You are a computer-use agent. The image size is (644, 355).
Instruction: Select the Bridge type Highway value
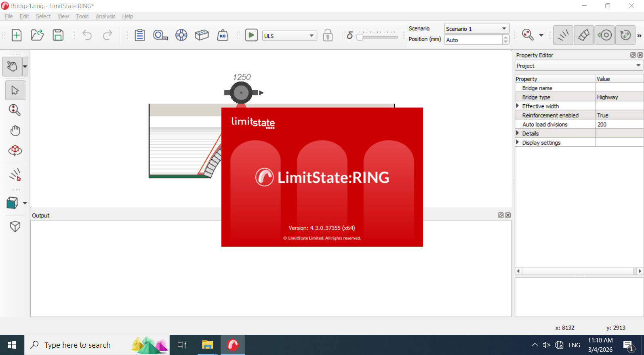tap(619, 97)
